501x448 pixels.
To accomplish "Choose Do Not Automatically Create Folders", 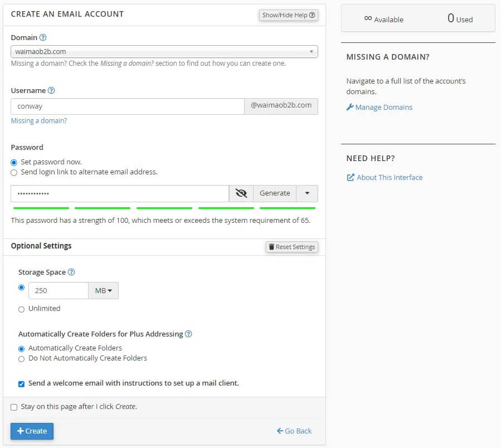I will (x=22, y=359).
